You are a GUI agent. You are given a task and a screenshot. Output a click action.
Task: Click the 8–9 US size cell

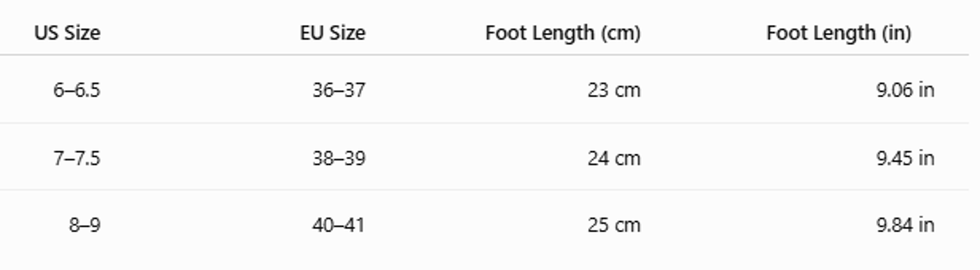[x=85, y=225]
